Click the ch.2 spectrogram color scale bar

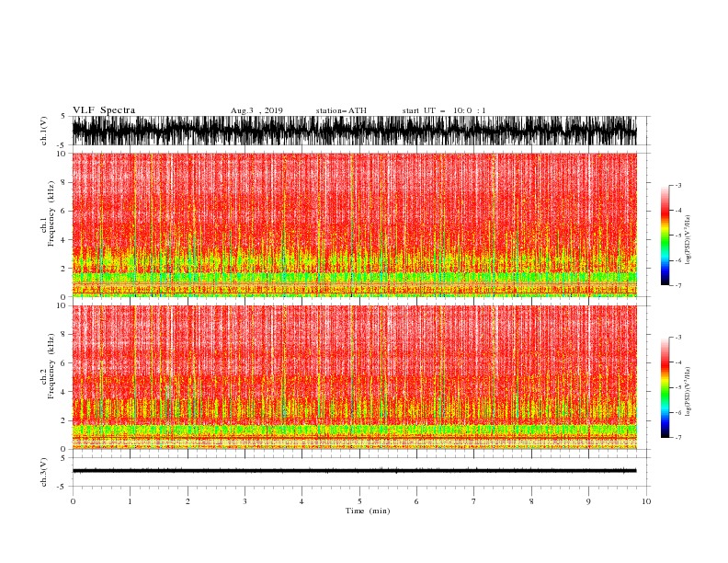tap(665, 387)
